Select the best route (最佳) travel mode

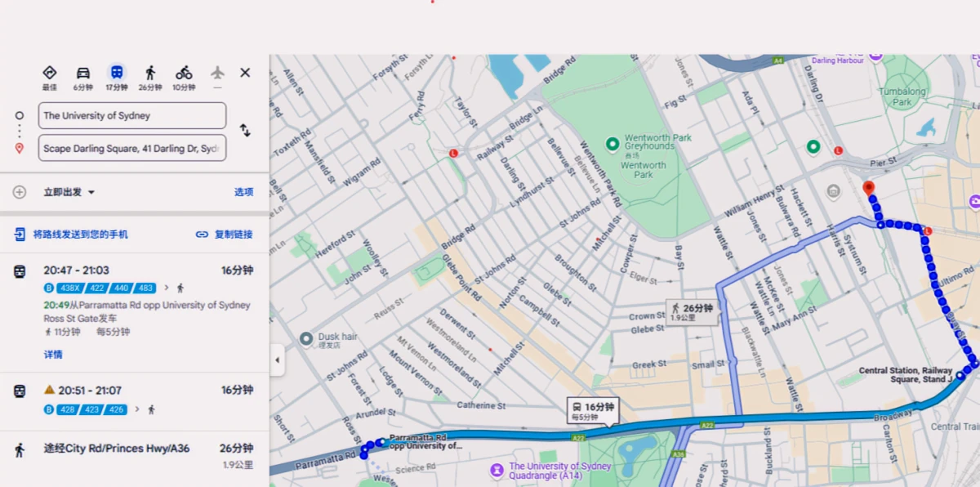pos(50,77)
